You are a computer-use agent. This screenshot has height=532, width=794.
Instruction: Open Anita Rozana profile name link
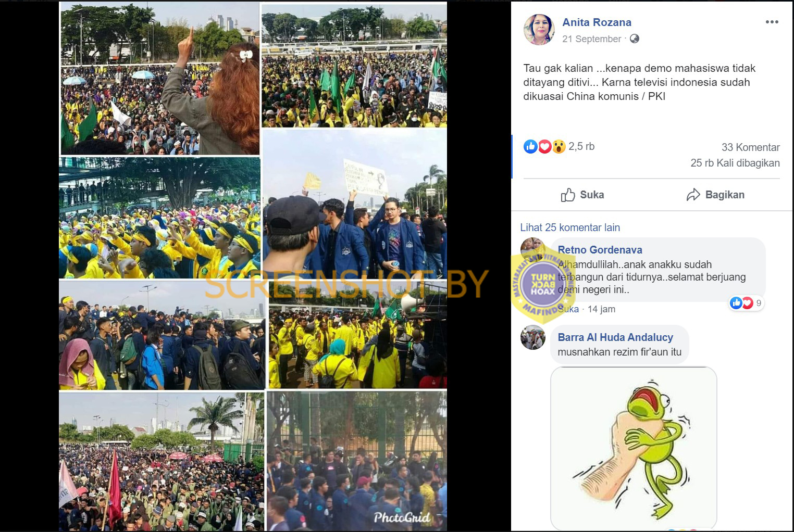tap(597, 22)
